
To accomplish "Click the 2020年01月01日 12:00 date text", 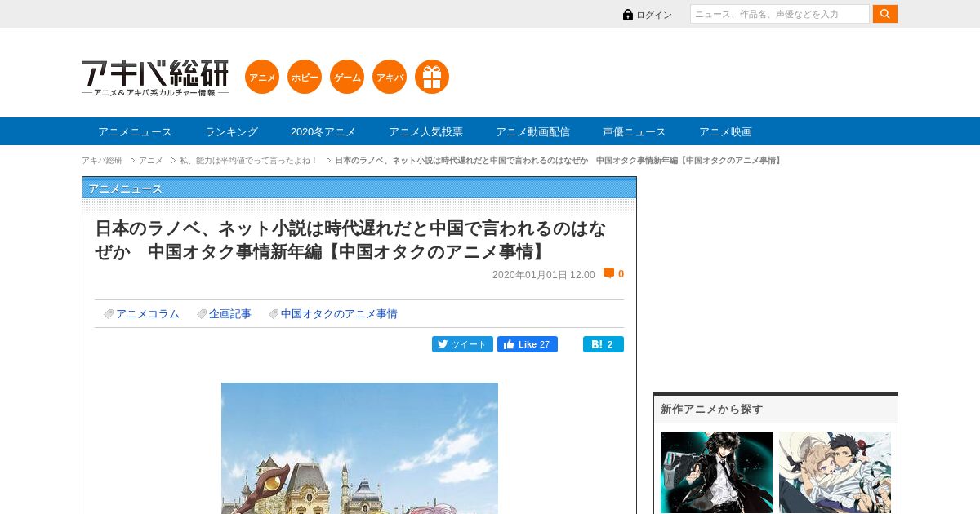I will 543,275.
